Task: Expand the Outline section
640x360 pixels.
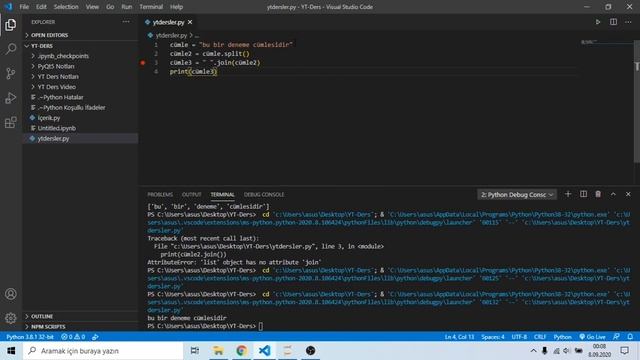Action: click(80, 316)
